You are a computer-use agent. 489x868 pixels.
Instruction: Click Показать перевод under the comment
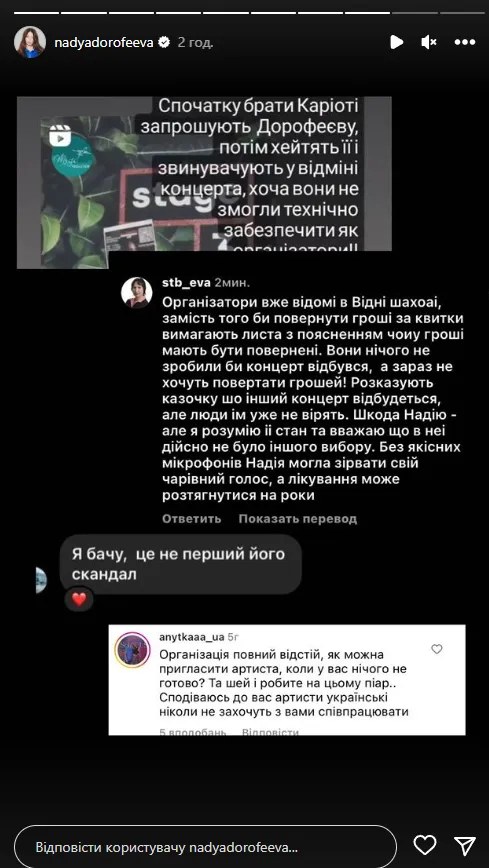[298, 519]
